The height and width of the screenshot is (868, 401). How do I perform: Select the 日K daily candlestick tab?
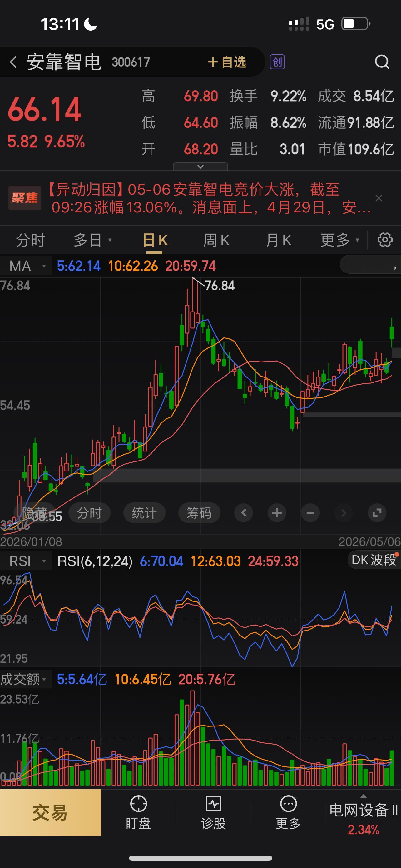pos(155,240)
